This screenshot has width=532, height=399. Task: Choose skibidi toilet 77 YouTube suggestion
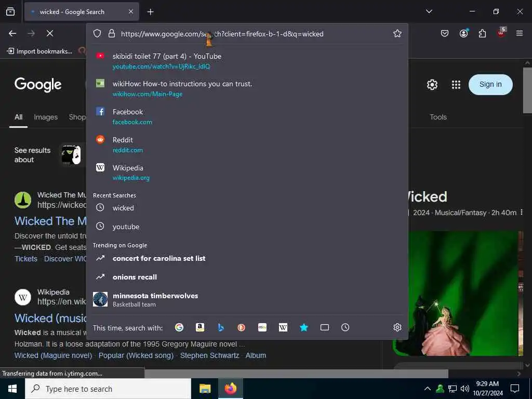pos(247,61)
